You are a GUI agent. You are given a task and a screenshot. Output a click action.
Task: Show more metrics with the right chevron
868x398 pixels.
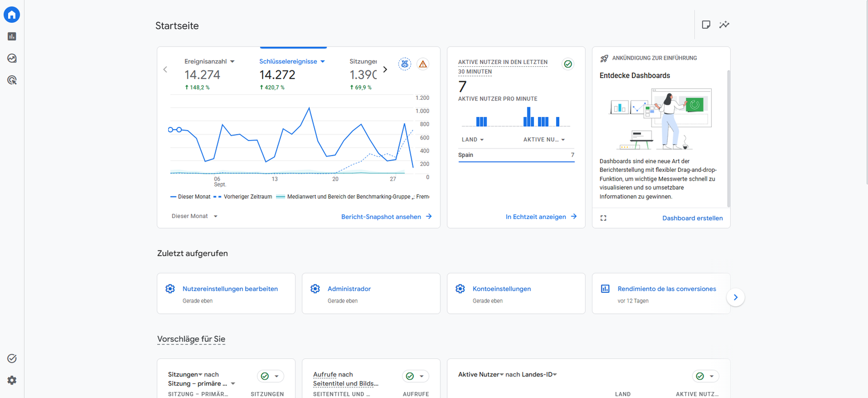pyautogui.click(x=385, y=69)
